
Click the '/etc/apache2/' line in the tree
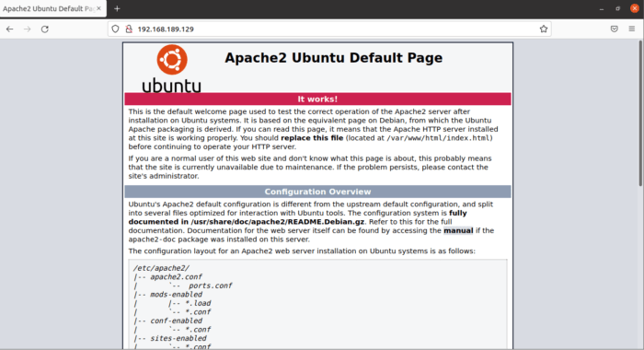pyautogui.click(x=161, y=268)
